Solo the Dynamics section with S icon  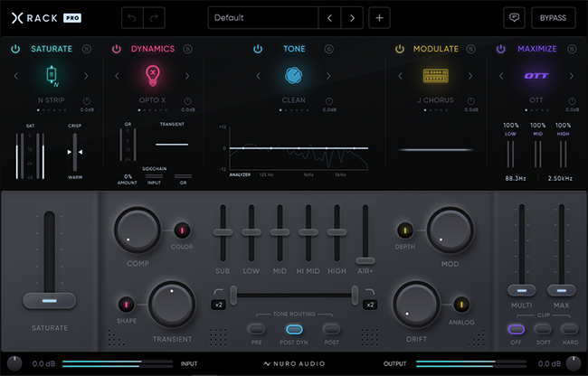point(187,49)
